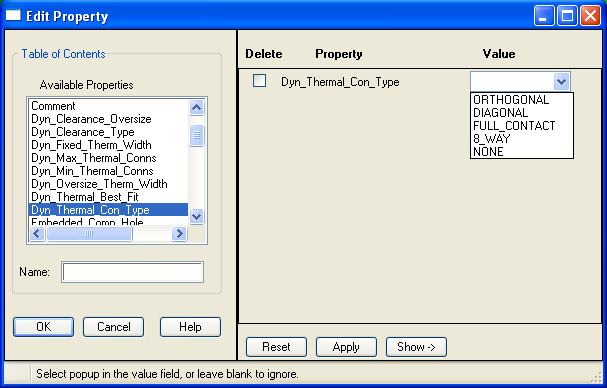Select Dyn_Min_Thermal_Conns property
The height and width of the screenshot is (388, 607).
click(108, 171)
